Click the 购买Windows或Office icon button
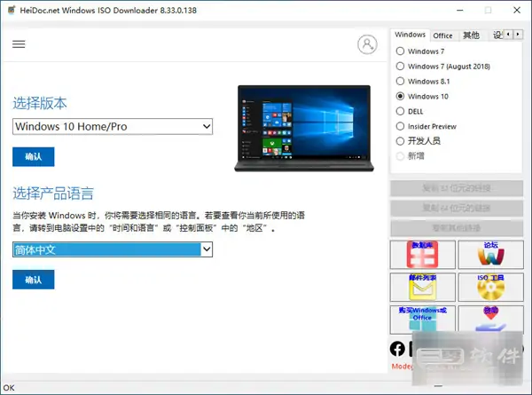 click(x=423, y=319)
